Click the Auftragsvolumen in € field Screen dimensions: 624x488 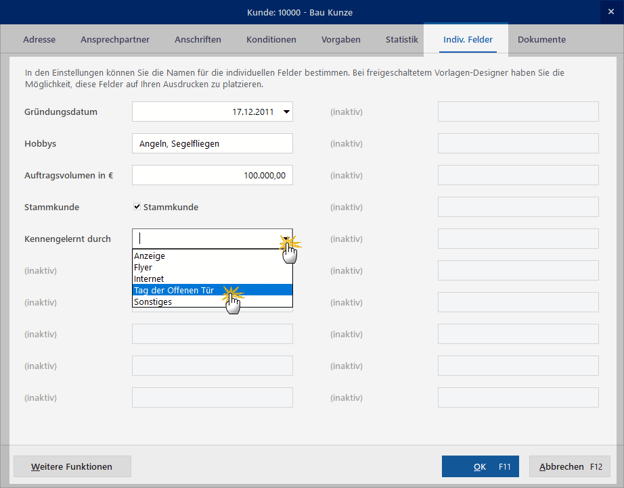click(212, 175)
